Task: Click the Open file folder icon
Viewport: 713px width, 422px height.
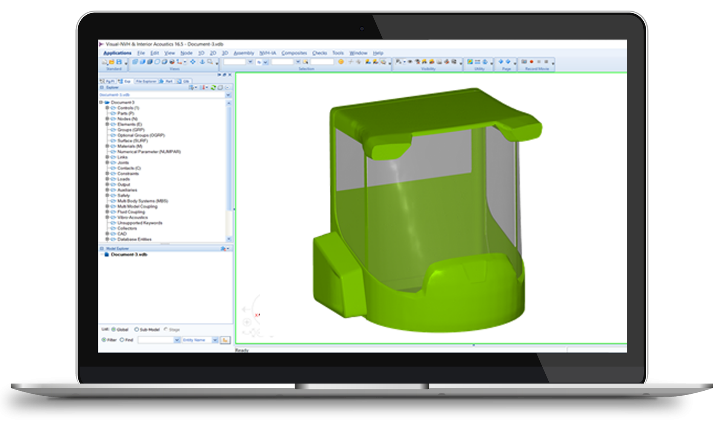Action: (x=111, y=62)
